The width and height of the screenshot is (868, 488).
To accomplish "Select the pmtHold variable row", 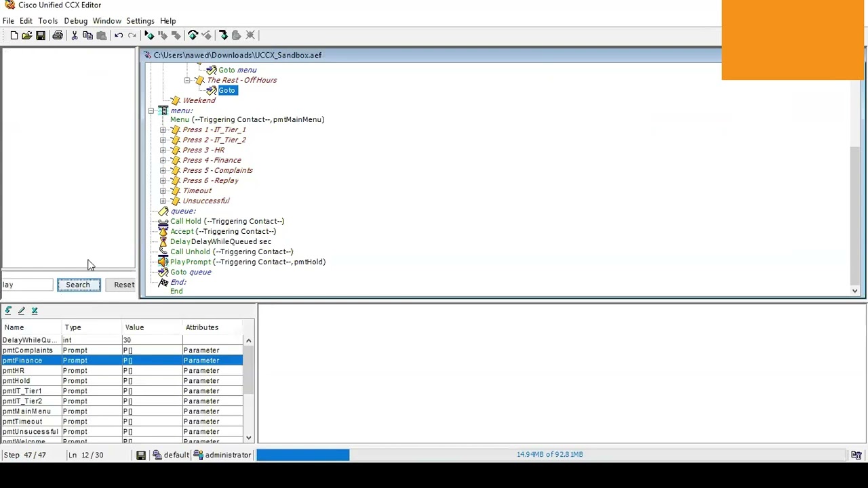I will pyautogui.click(x=122, y=381).
